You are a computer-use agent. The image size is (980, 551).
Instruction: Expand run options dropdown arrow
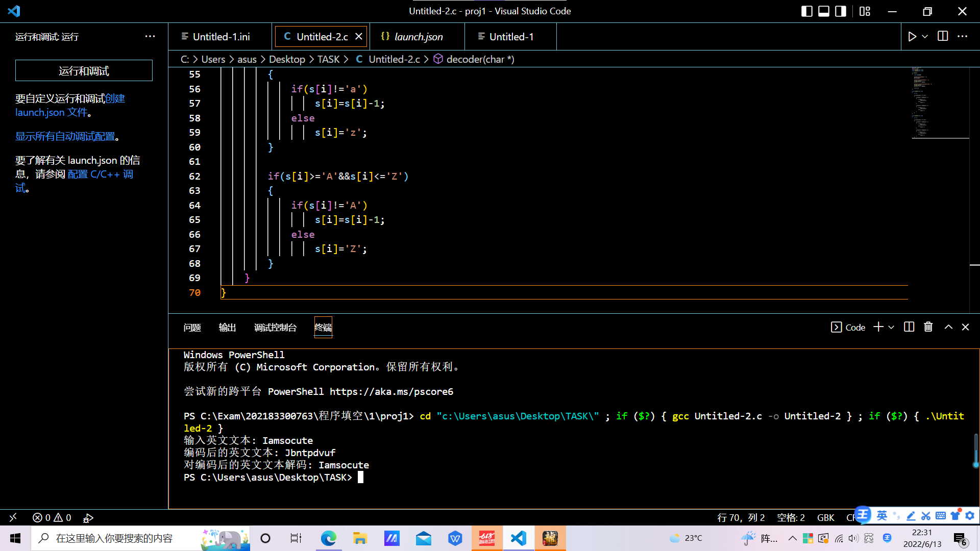pyautogui.click(x=925, y=37)
